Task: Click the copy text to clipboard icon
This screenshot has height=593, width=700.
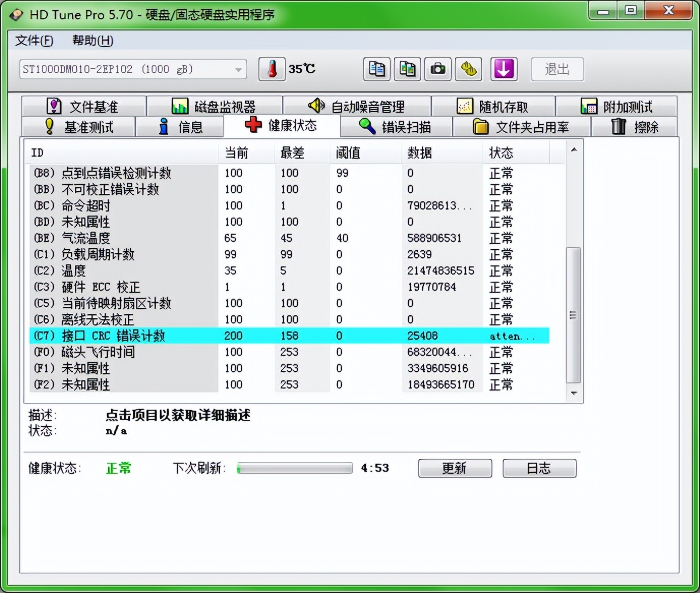Action: point(377,69)
